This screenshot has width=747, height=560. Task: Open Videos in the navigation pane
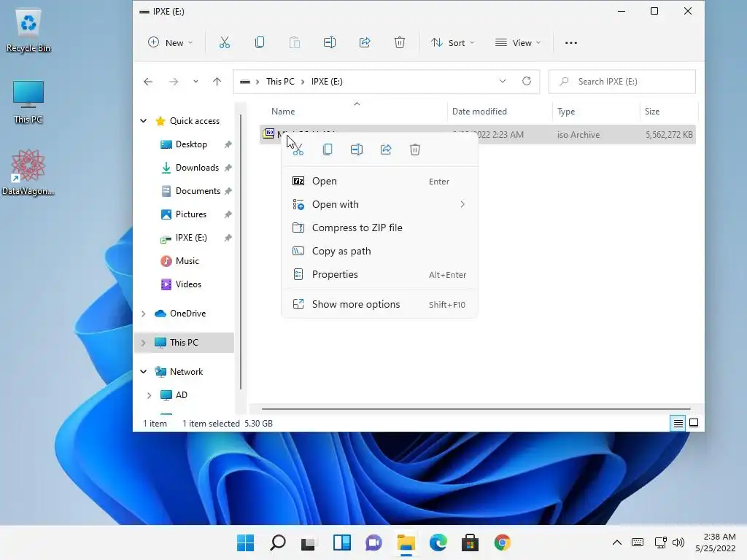[x=188, y=284]
